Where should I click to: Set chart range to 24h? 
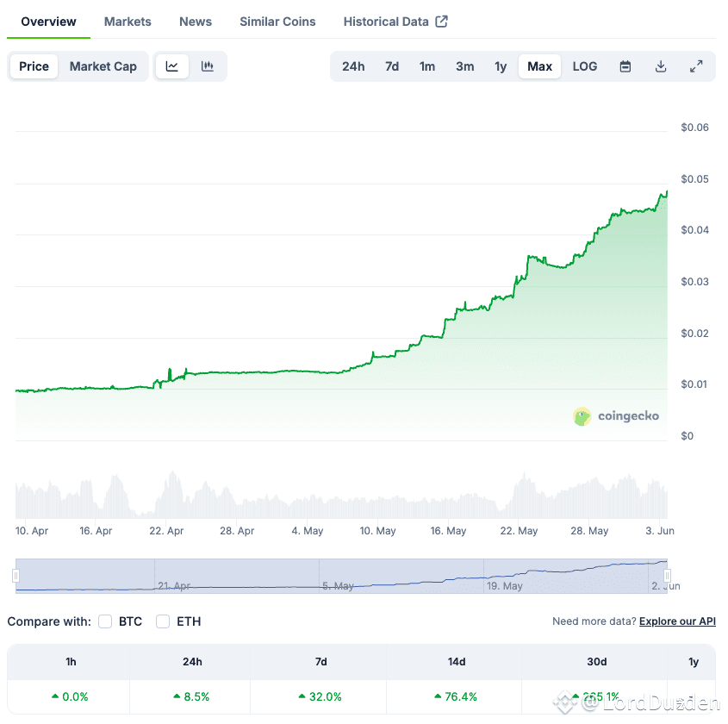353,66
